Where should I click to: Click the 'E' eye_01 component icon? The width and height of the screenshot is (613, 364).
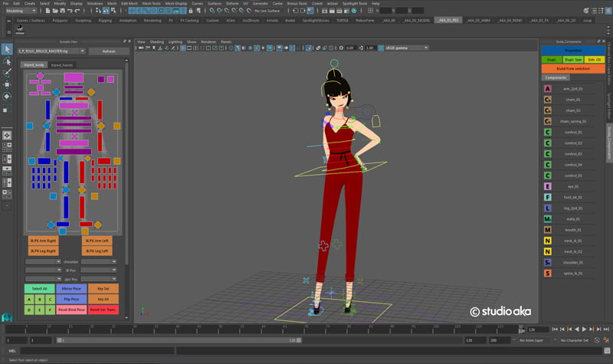click(548, 186)
